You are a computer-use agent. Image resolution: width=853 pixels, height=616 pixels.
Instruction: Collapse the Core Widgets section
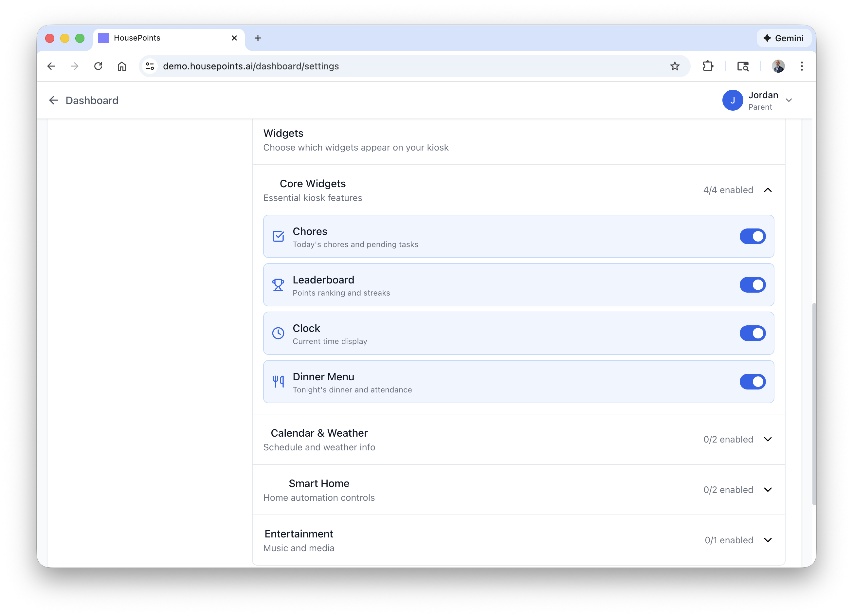point(768,190)
